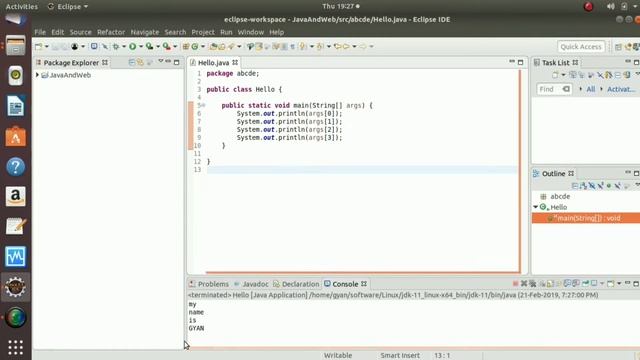Open the Refactor menu
Screen dimensions: 640x360
pos(111,32)
